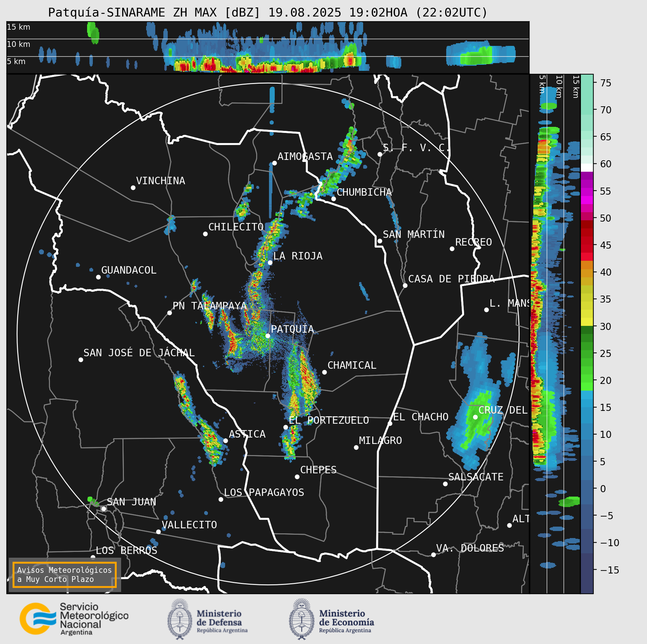Click the SALSACATE city label
Viewport: 647px width, 644px height.
[476, 477]
